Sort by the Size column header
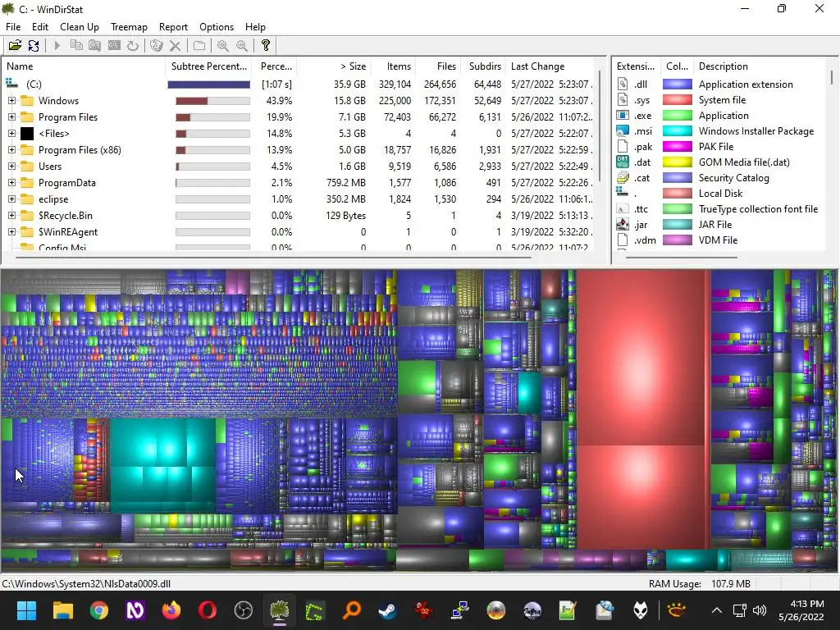 334,66
